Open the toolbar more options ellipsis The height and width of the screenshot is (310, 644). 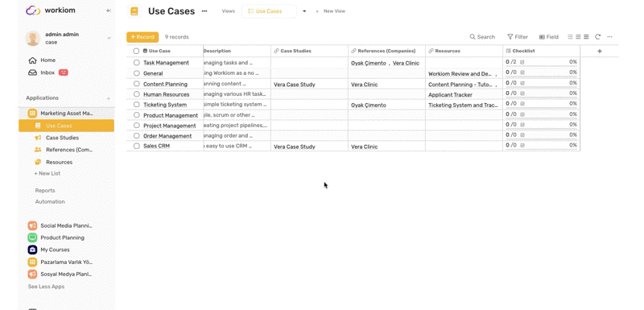609,37
